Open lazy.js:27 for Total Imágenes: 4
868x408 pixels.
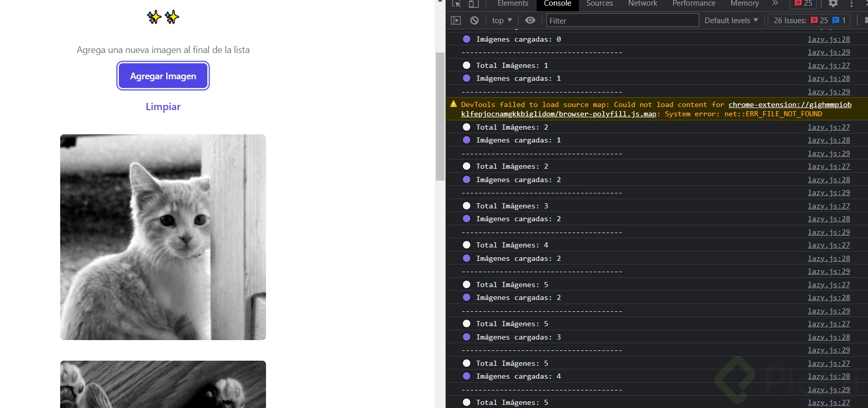pos(828,245)
